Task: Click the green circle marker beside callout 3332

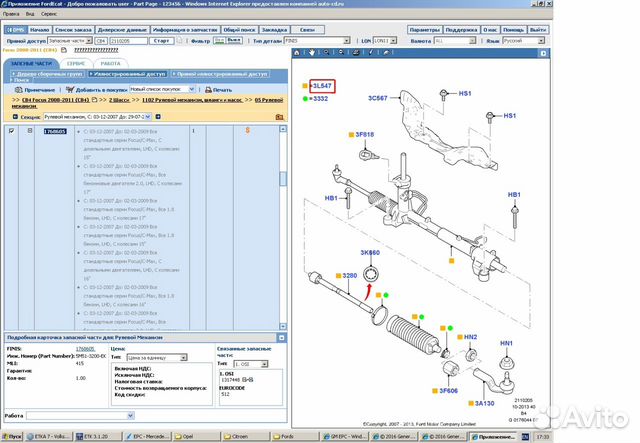Action: [x=305, y=98]
